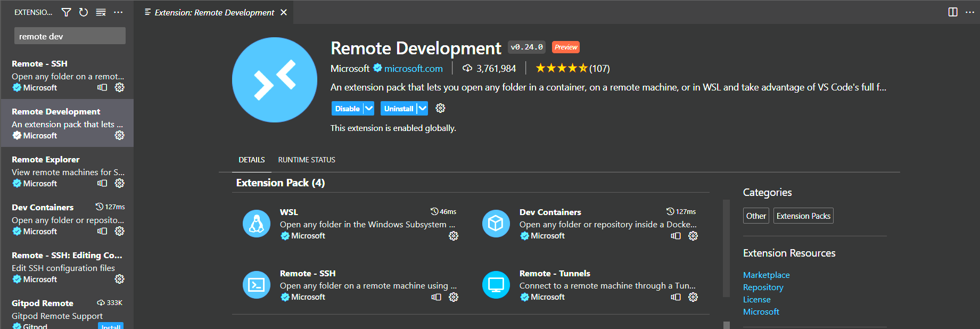Select the Extension: Remote Development editor tab
980x329 pixels.
(x=215, y=12)
